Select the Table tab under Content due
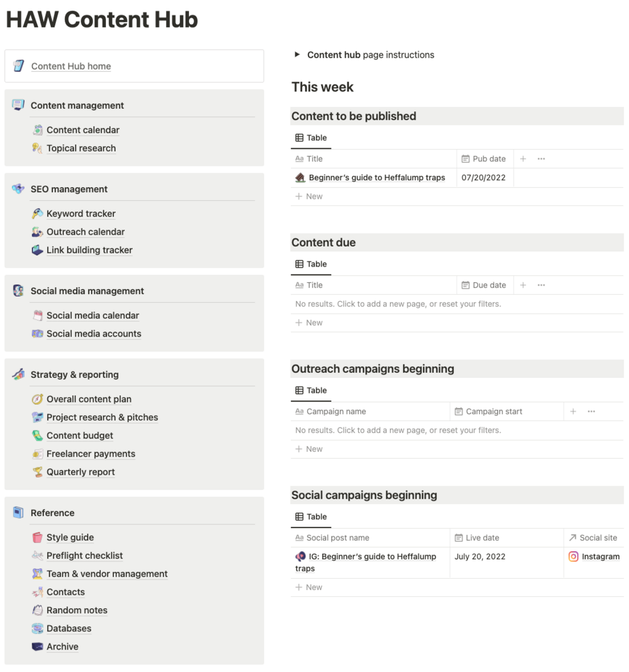The height and width of the screenshot is (672, 629). pos(311,264)
